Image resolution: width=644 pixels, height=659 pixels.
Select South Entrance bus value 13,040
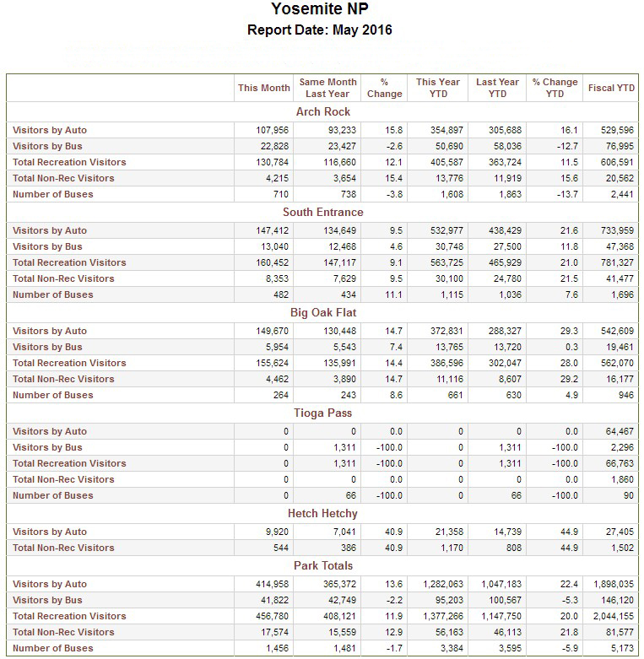pyautogui.click(x=274, y=246)
